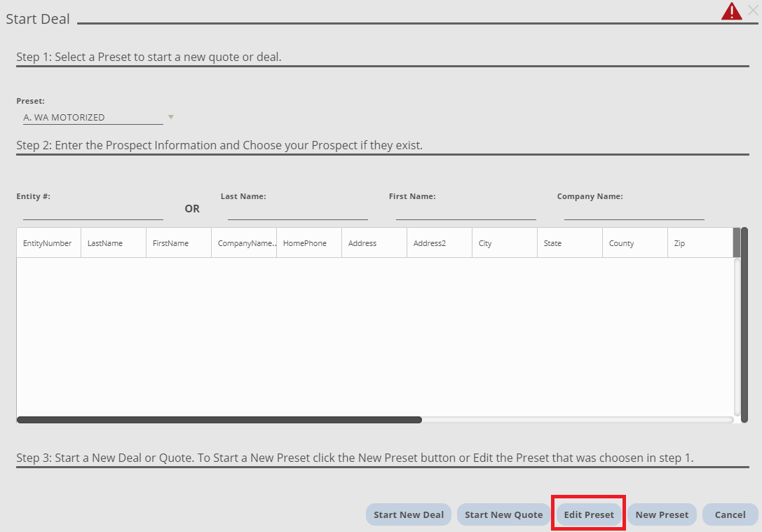
Task: Create a New Preset
Action: [662, 514]
